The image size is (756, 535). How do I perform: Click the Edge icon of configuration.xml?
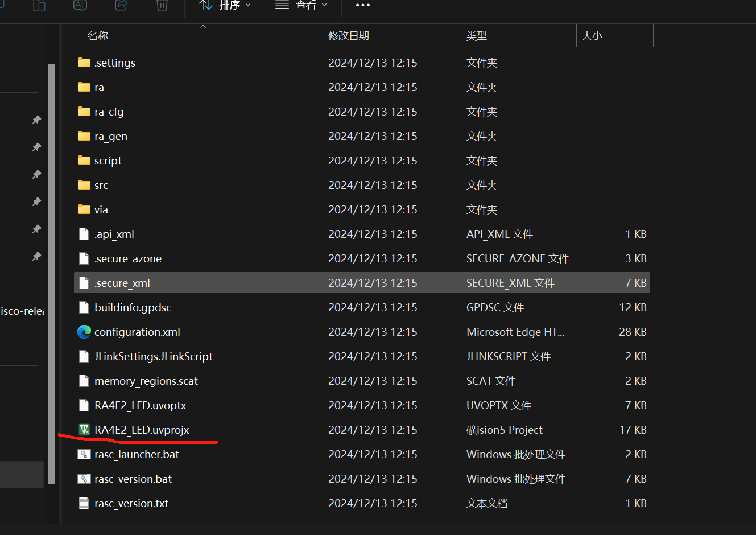[84, 331]
